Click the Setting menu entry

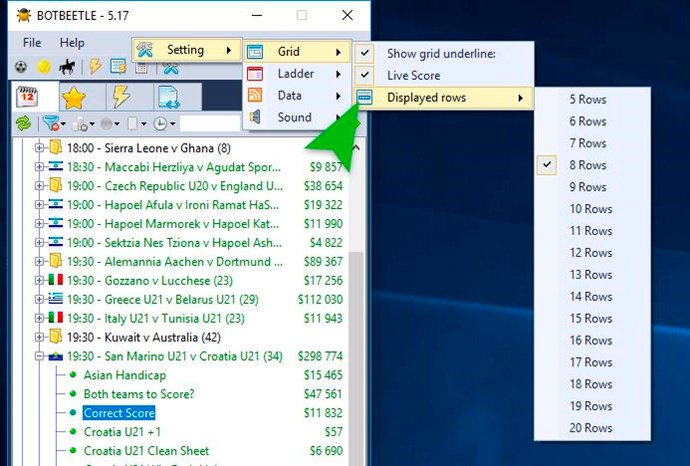tap(186, 50)
